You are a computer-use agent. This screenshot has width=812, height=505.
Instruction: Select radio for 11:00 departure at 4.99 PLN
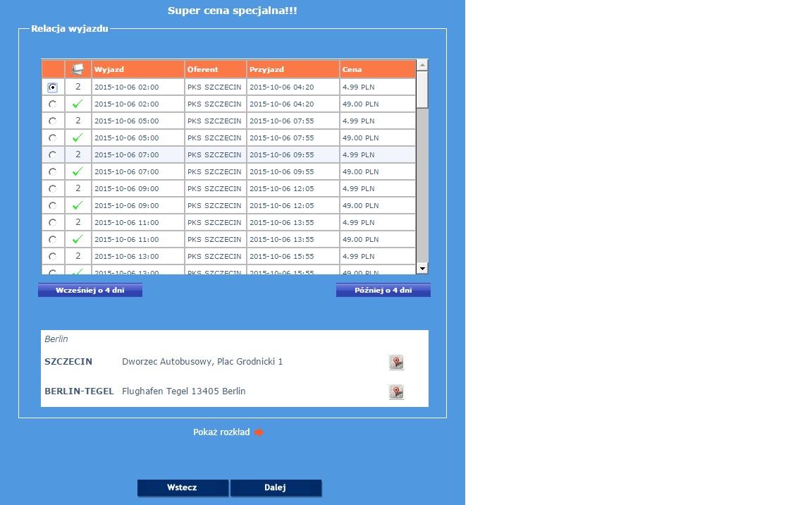pos(52,223)
